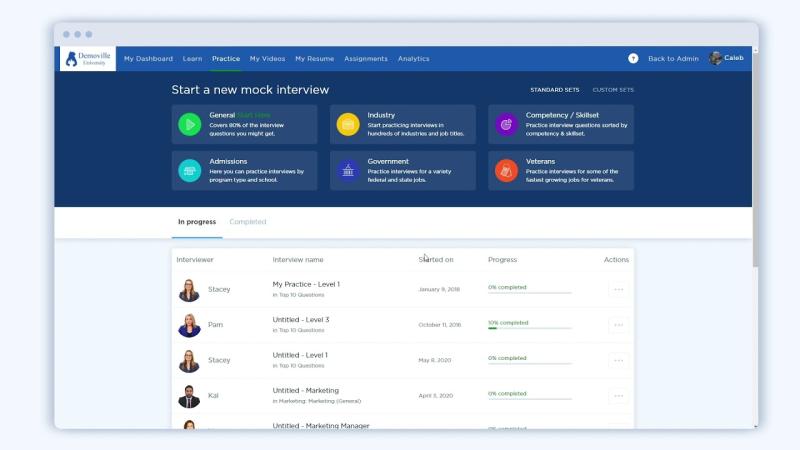Switch to Custom Sets
800x450 pixels.
[612, 90]
